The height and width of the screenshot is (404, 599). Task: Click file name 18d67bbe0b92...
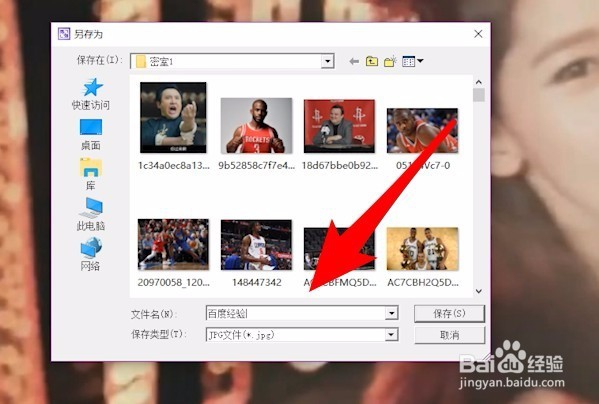pos(340,166)
